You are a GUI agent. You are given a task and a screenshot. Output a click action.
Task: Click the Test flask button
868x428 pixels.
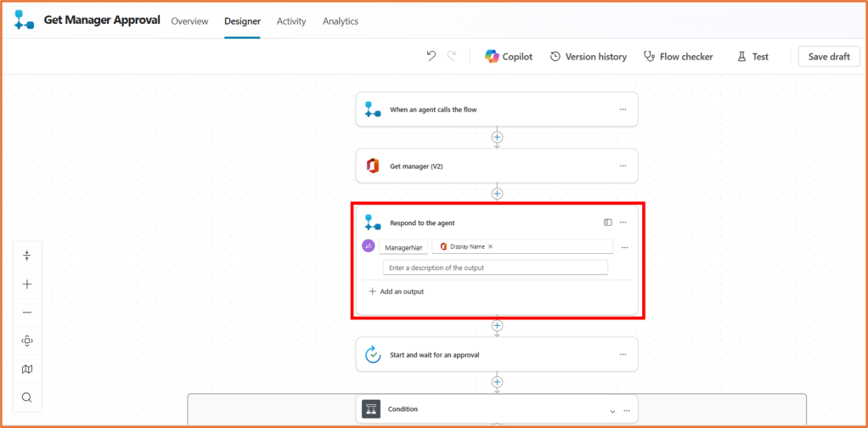(752, 56)
